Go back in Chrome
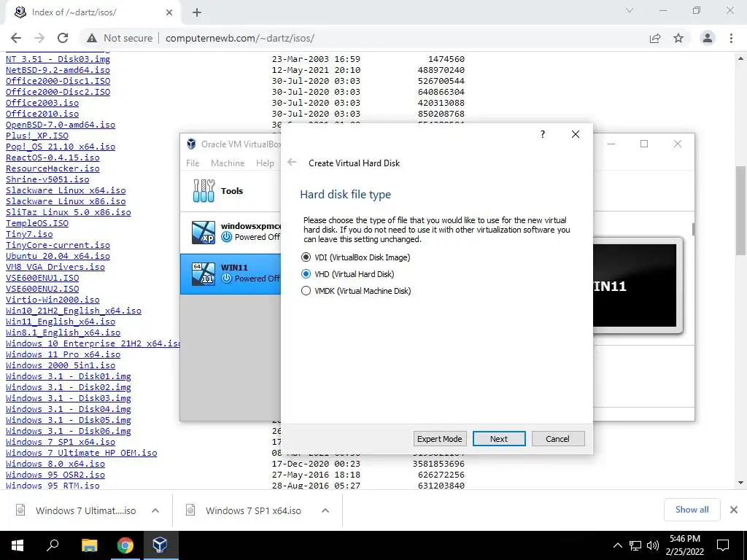Screen dimensions: 747x560 pos(16,38)
